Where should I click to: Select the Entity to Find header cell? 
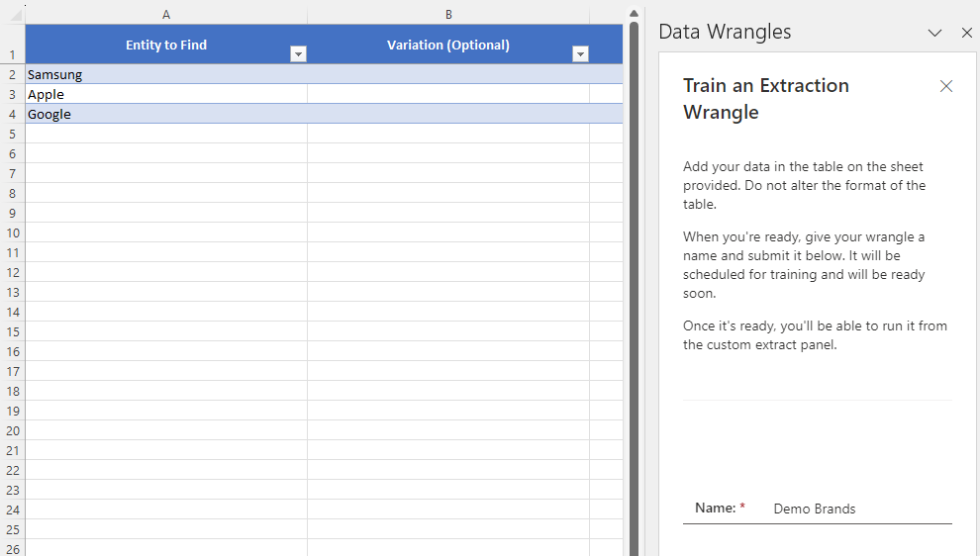tap(166, 45)
